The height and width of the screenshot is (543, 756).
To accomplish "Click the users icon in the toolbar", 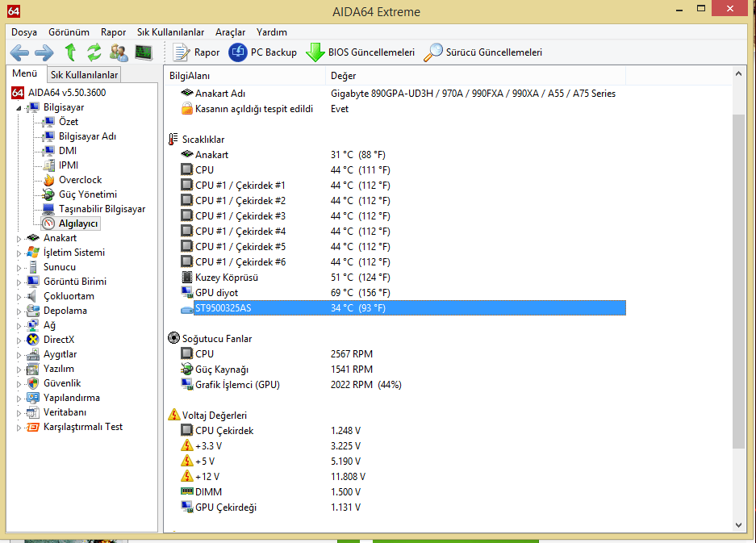I will click(x=119, y=52).
